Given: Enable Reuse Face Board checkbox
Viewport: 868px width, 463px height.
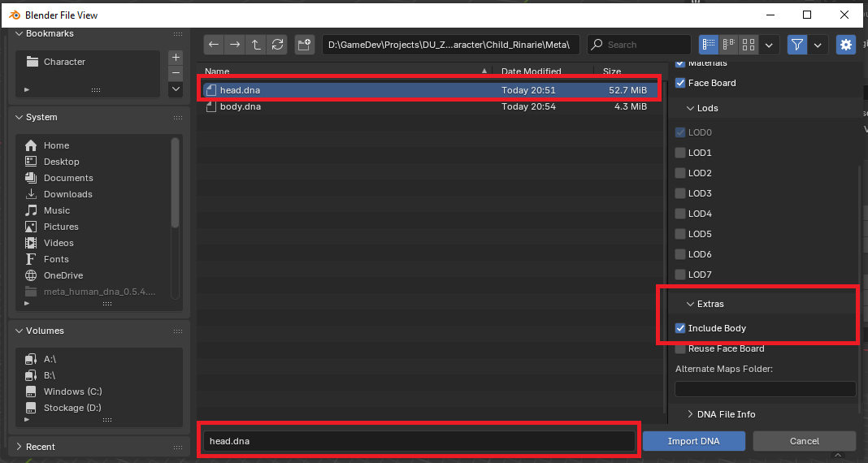Looking at the screenshot, I should coord(680,348).
